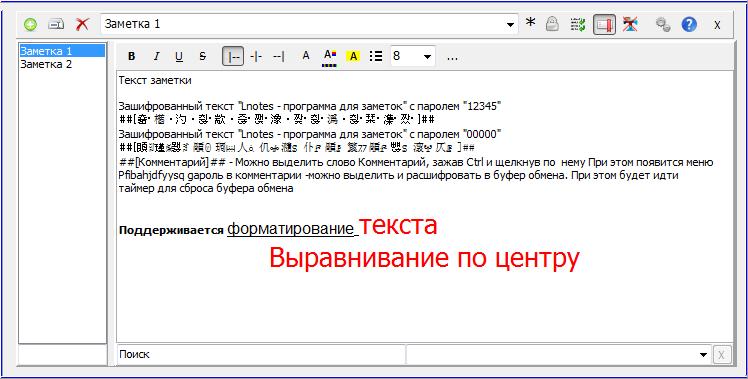Click the "##[Комментарий]##" tag
Screen dimensions: 748x379
tap(172, 162)
